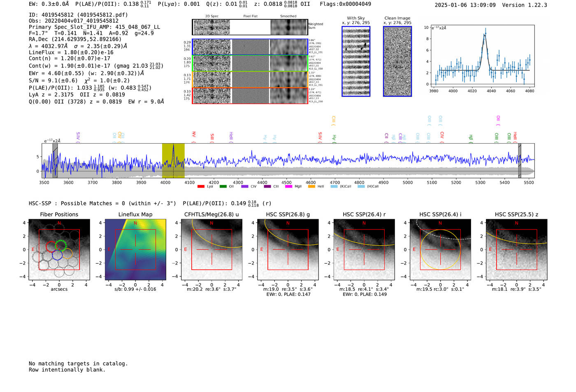Click the hatched gray band near 3540 Å

point(55,160)
